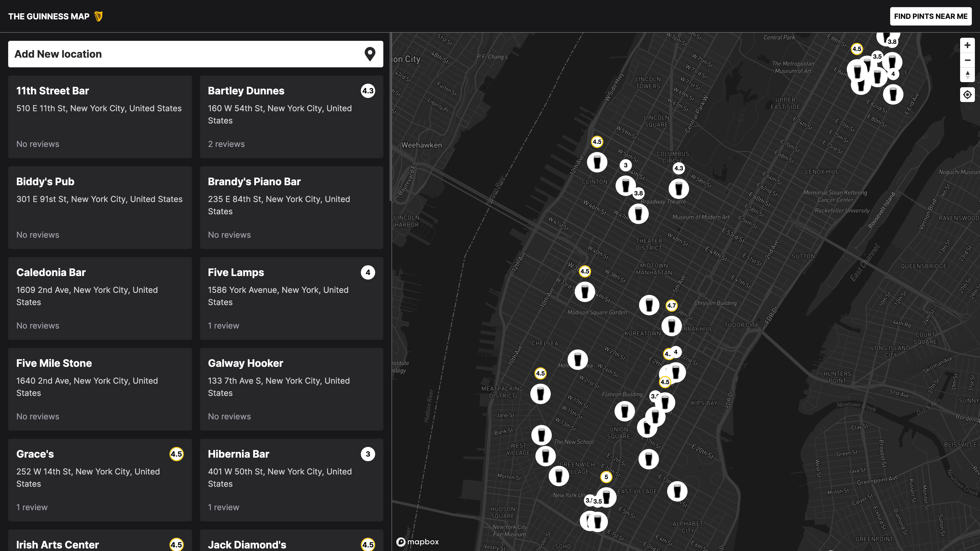The image size is (980, 551).
Task: Click the list panel vertical scrollbar
Action: click(x=390, y=117)
